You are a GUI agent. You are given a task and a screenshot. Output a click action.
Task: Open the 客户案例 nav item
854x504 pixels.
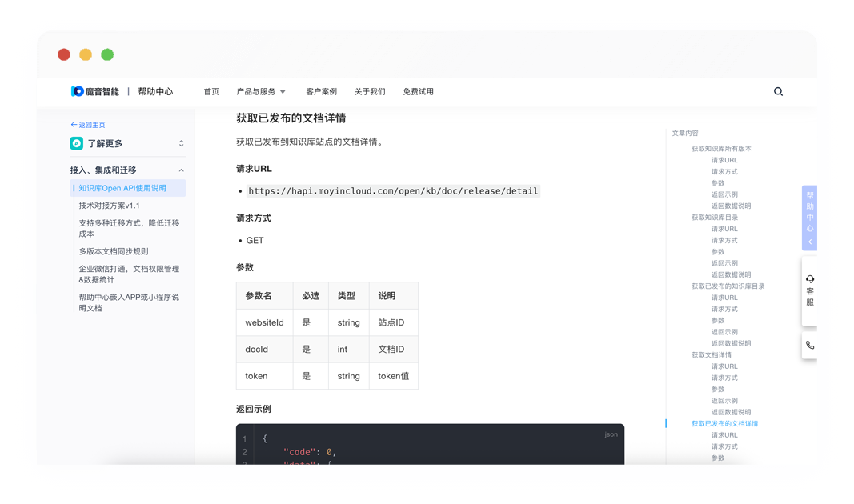321,92
